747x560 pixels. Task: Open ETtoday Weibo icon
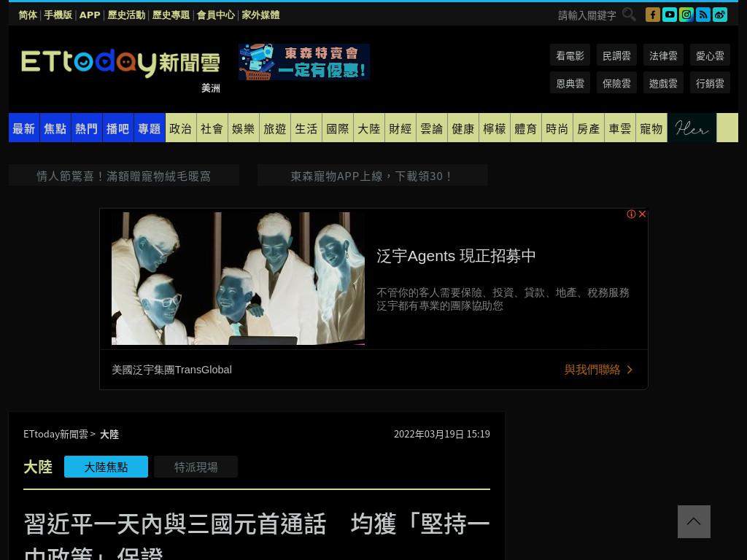click(x=720, y=15)
